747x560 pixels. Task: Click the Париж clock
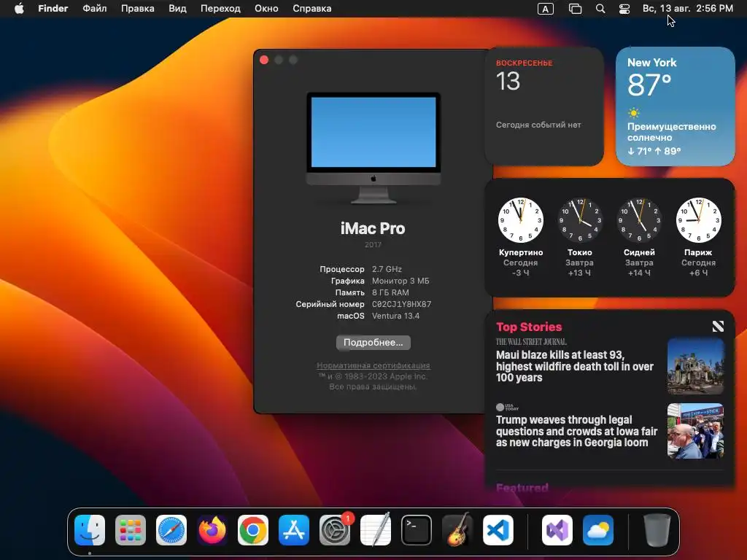(x=698, y=220)
